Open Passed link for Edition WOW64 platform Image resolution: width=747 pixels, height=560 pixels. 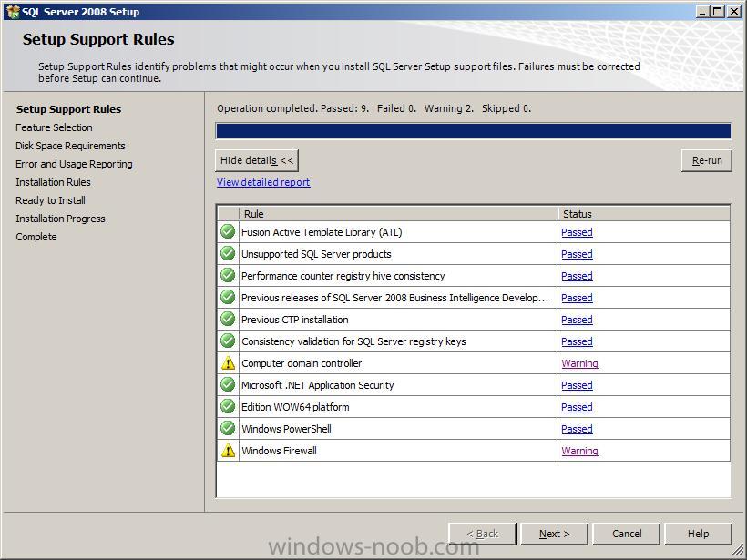[577, 407]
